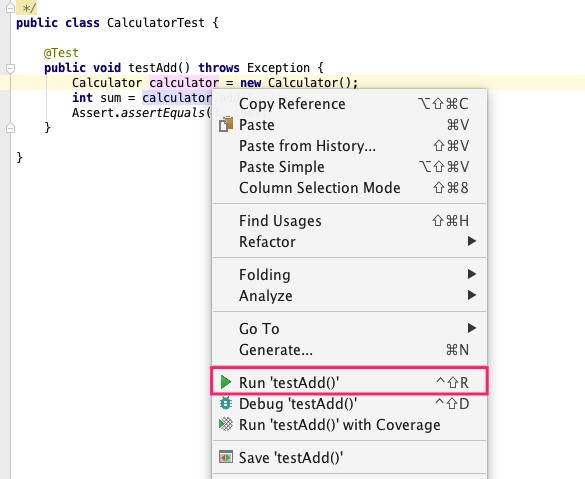Click the 'int' keyword before sum

(82, 97)
